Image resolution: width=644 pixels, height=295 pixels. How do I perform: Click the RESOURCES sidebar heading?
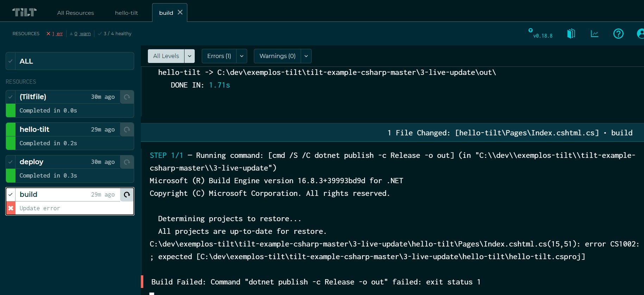(x=21, y=82)
